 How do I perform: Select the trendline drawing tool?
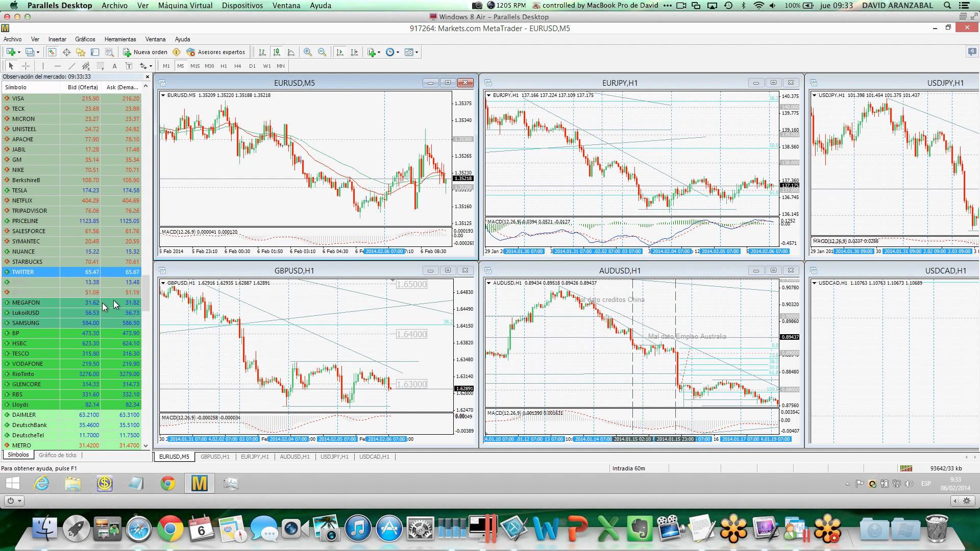[x=71, y=66]
